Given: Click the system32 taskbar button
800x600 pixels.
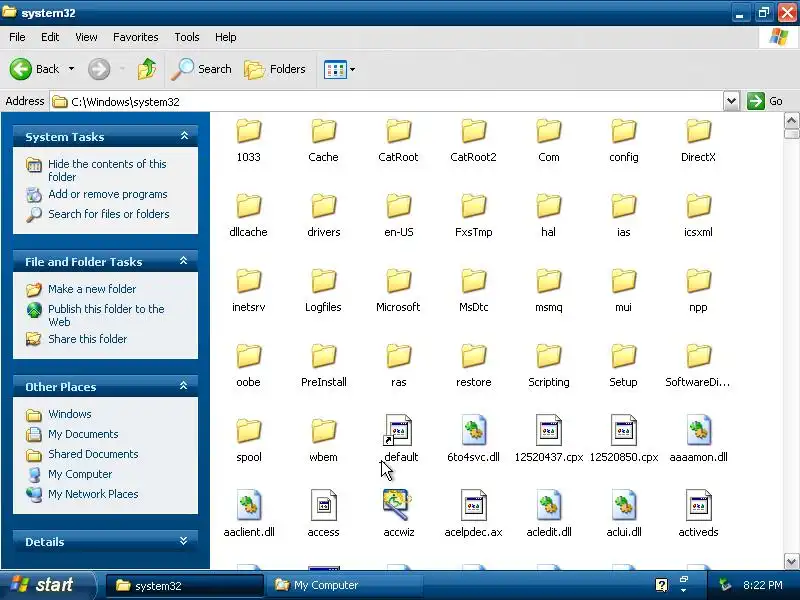Looking at the screenshot, I should pos(185,585).
